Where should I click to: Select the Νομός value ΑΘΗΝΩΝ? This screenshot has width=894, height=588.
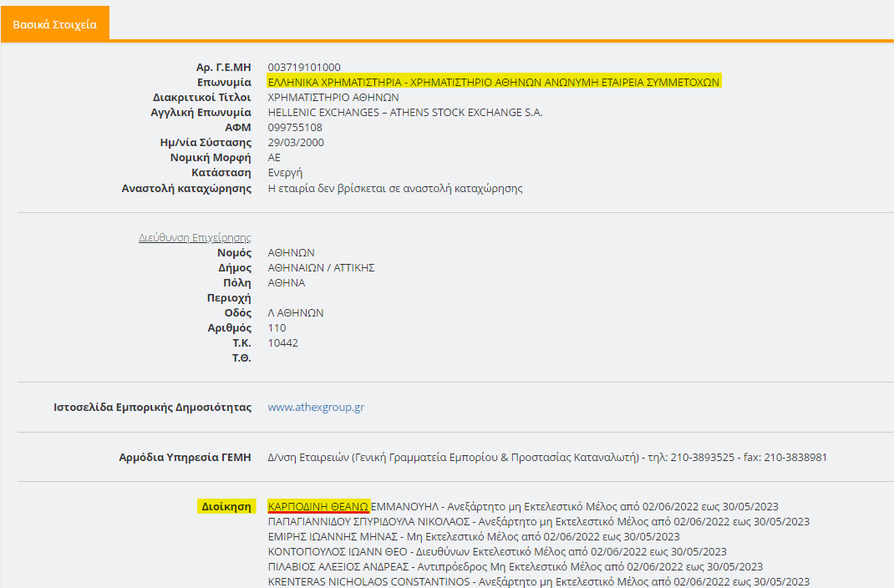[292, 252]
